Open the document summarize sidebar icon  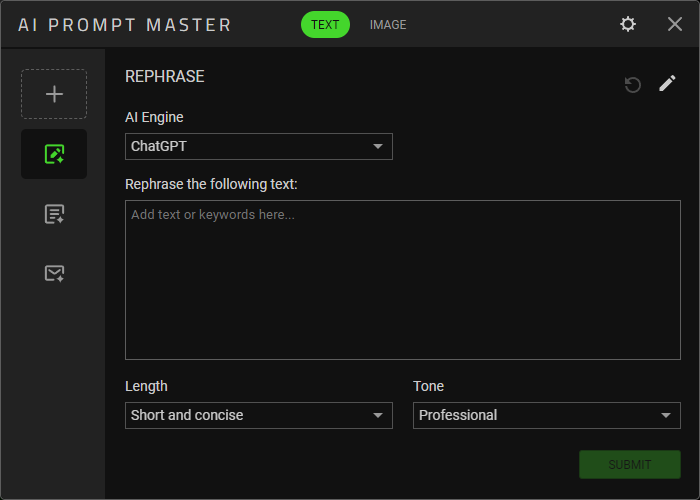[x=54, y=213]
